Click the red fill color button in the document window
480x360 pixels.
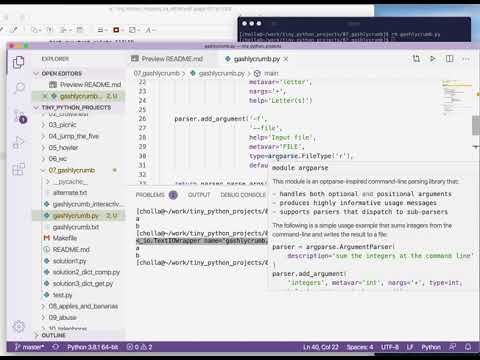point(116,30)
